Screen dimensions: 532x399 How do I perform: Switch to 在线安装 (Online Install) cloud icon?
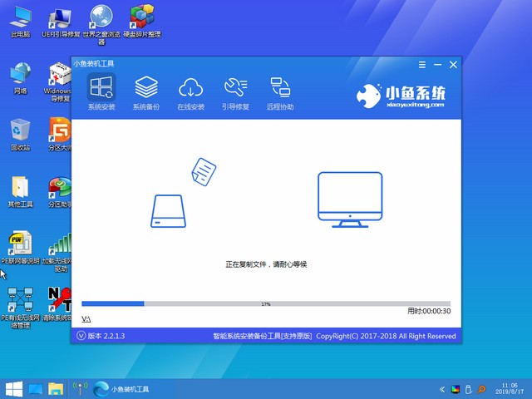(x=190, y=90)
